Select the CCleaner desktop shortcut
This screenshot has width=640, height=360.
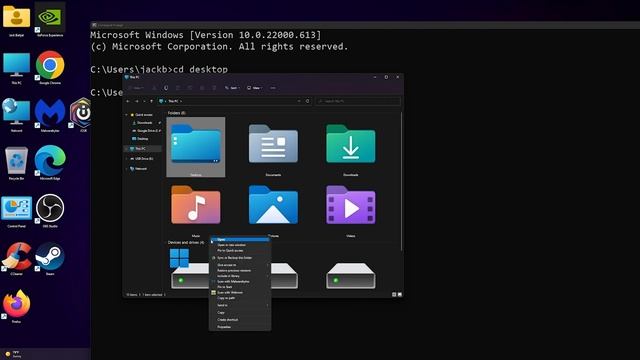coord(16,258)
